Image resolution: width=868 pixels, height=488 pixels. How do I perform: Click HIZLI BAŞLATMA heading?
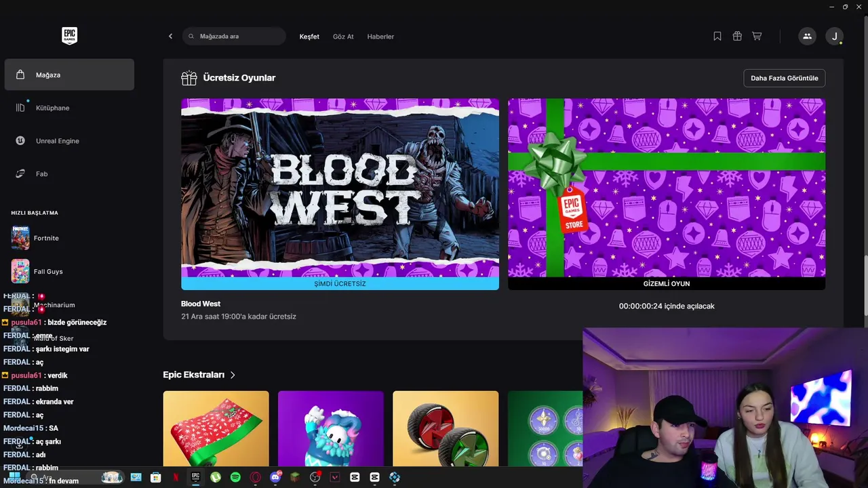pos(35,213)
